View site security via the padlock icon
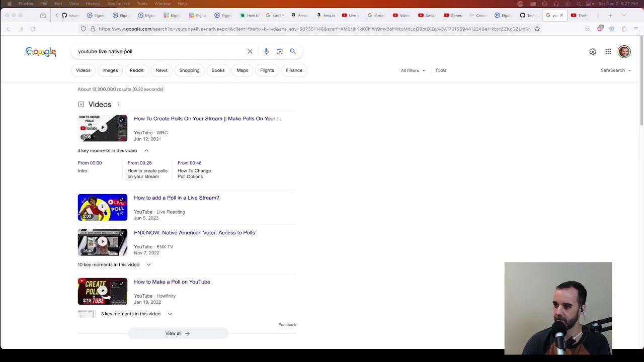 pos(93,29)
